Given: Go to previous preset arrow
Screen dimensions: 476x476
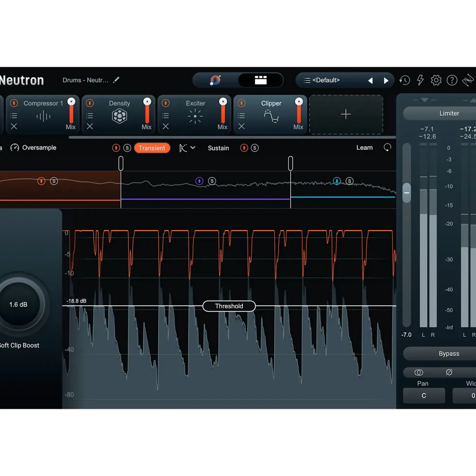Looking at the screenshot, I should coord(371,80).
